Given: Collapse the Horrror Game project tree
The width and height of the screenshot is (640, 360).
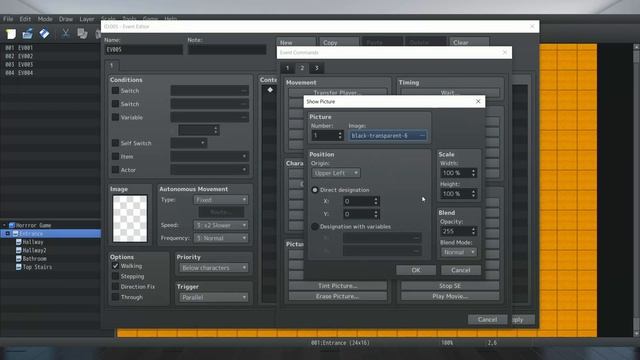Looking at the screenshot, I should click(x=4, y=225).
